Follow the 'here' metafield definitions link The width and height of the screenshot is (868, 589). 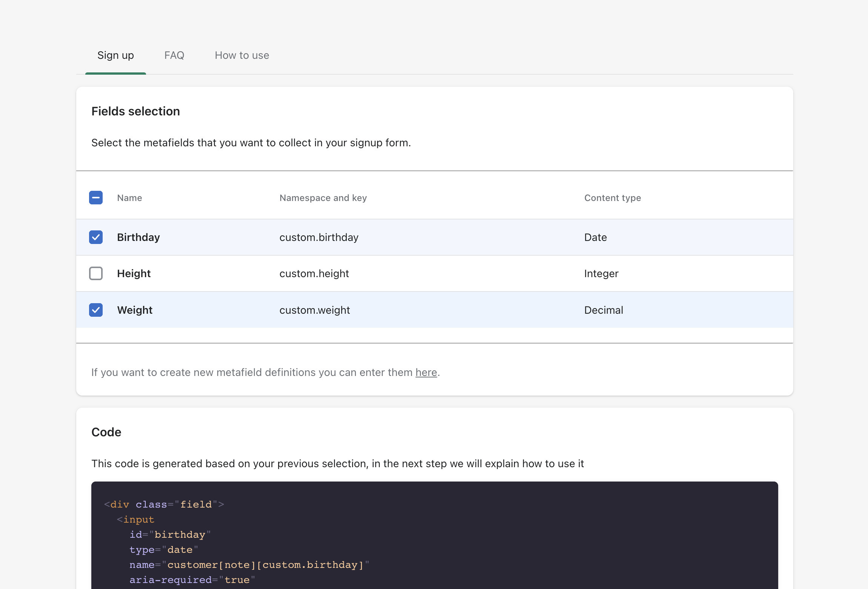click(x=426, y=373)
